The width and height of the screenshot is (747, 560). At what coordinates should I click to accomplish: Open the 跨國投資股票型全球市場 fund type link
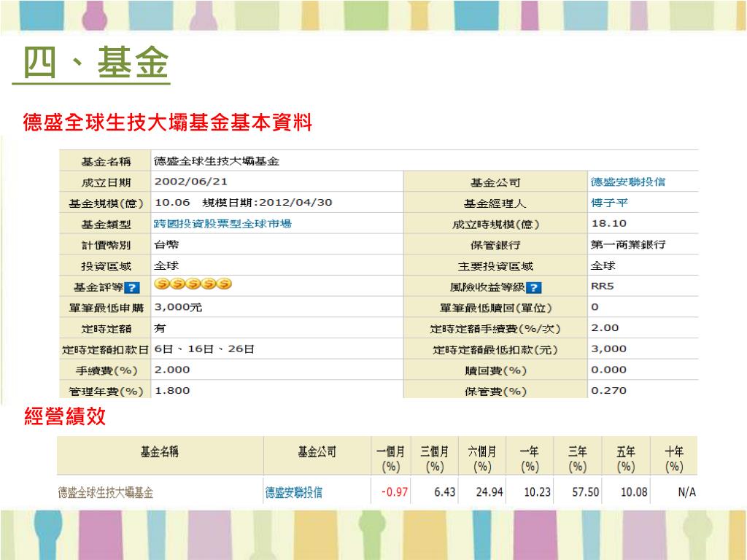[x=222, y=223]
